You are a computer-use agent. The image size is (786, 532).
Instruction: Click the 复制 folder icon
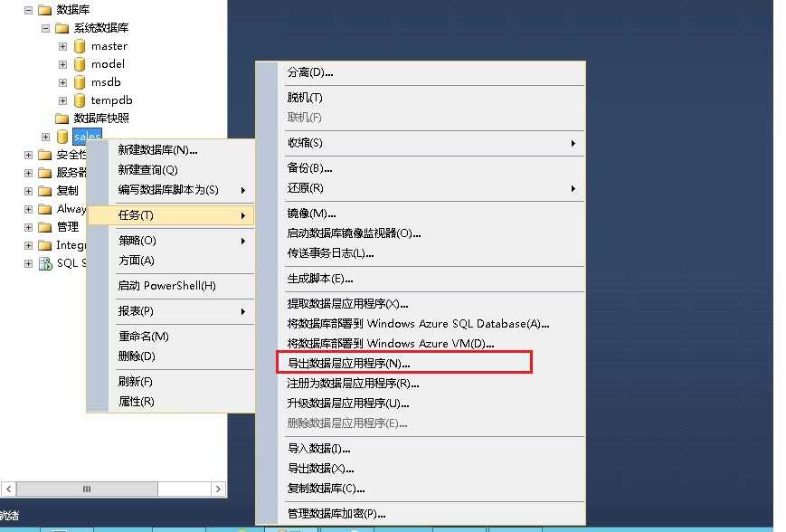pos(44,191)
